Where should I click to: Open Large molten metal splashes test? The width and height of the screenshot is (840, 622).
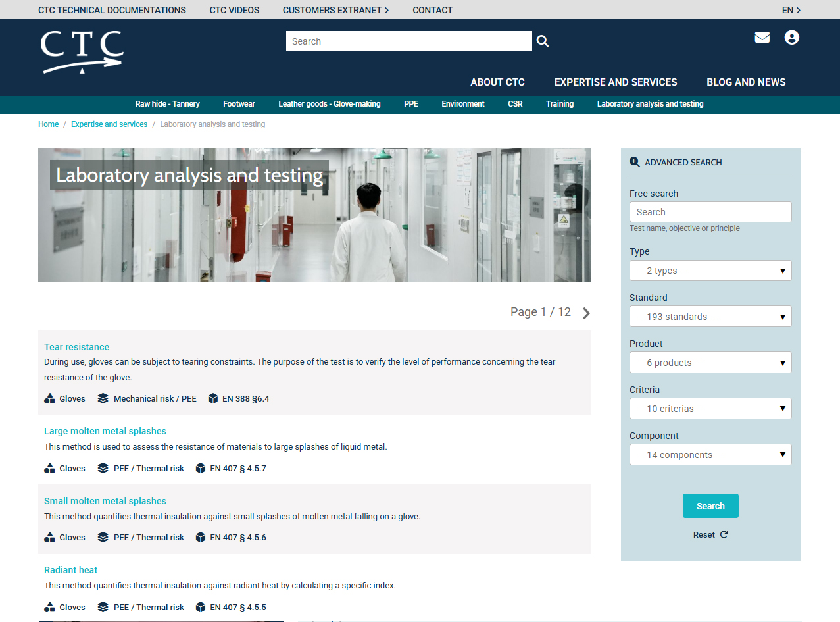point(105,431)
